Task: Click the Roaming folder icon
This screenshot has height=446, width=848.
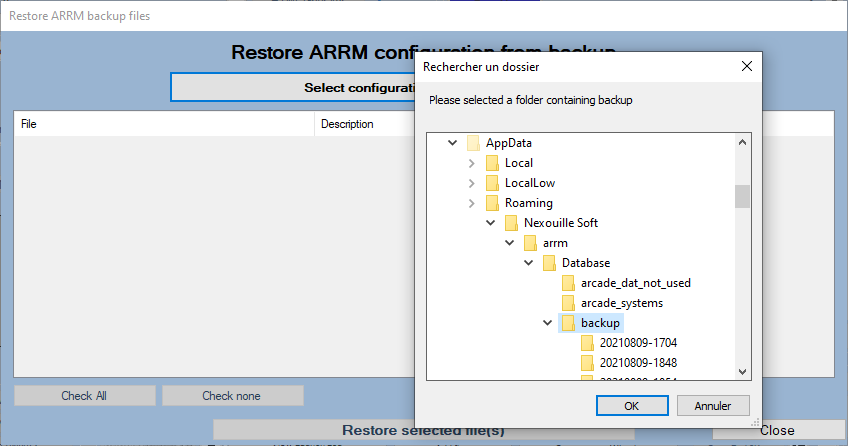Action: click(x=492, y=203)
